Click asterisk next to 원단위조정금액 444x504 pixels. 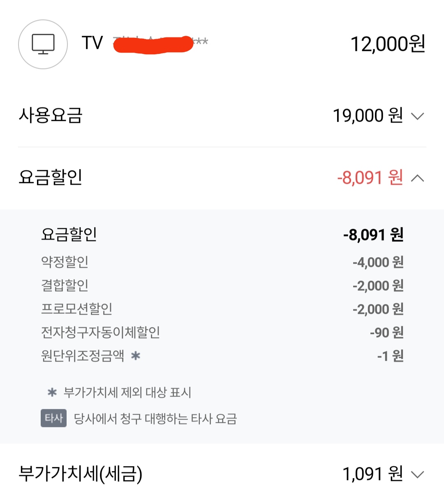pyautogui.click(x=136, y=356)
